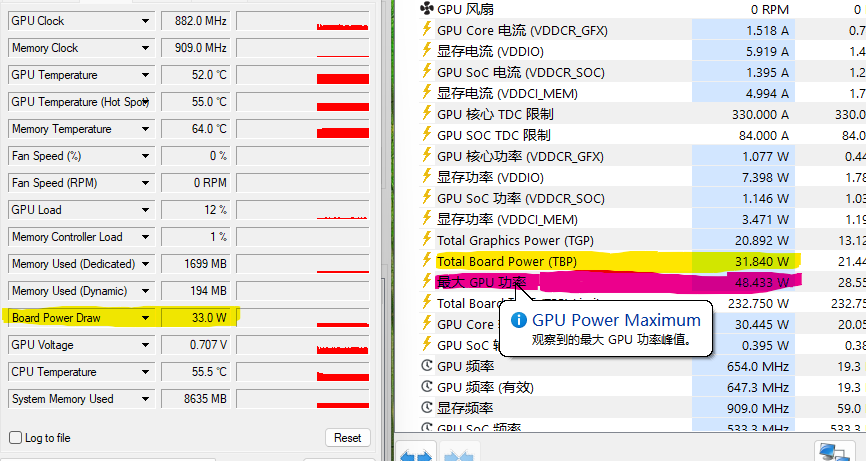Select the 330.000 A GPU 核心 TDC value
Screen dimensions: 866x461
click(760, 114)
